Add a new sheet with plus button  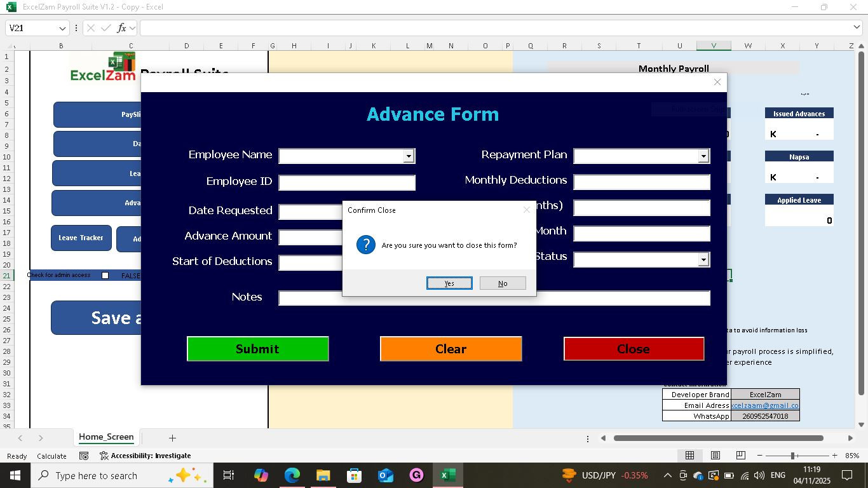(x=172, y=438)
